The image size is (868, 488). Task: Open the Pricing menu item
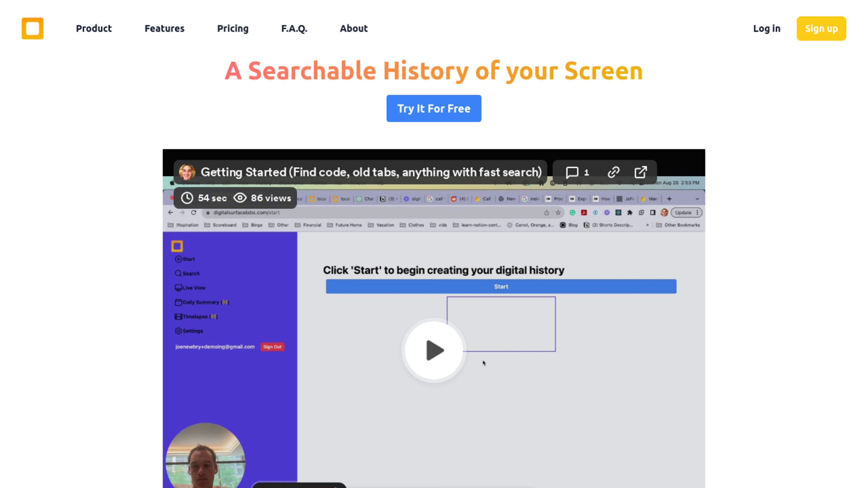coord(233,28)
